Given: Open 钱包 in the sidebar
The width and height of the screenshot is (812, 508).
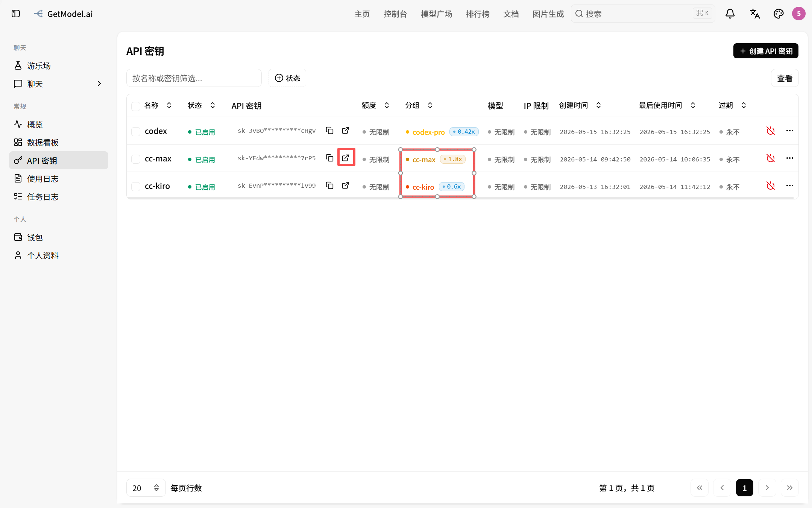Looking at the screenshot, I should (x=59, y=237).
